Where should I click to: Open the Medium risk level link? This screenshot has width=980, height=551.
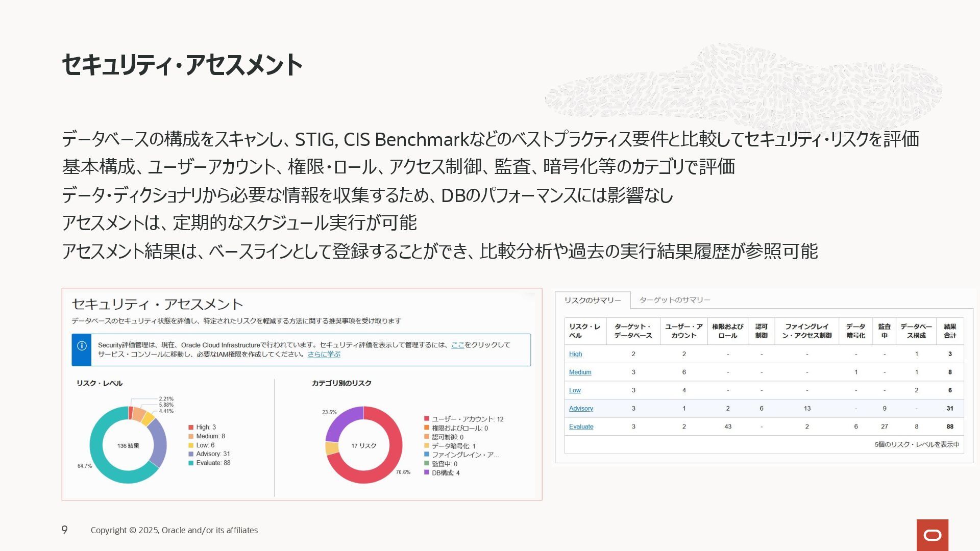[580, 372]
